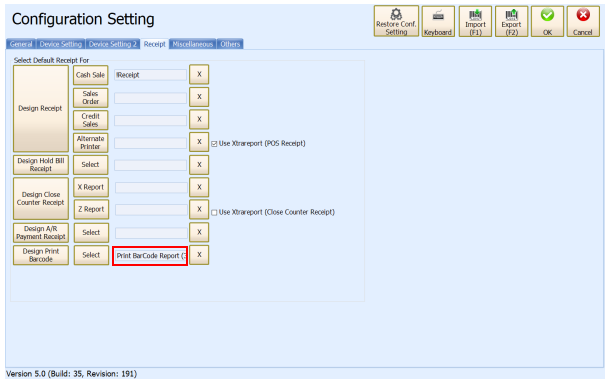Clear the Sales Order receipt with X
Screen dimensions: 608x386
click(x=199, y=97)
